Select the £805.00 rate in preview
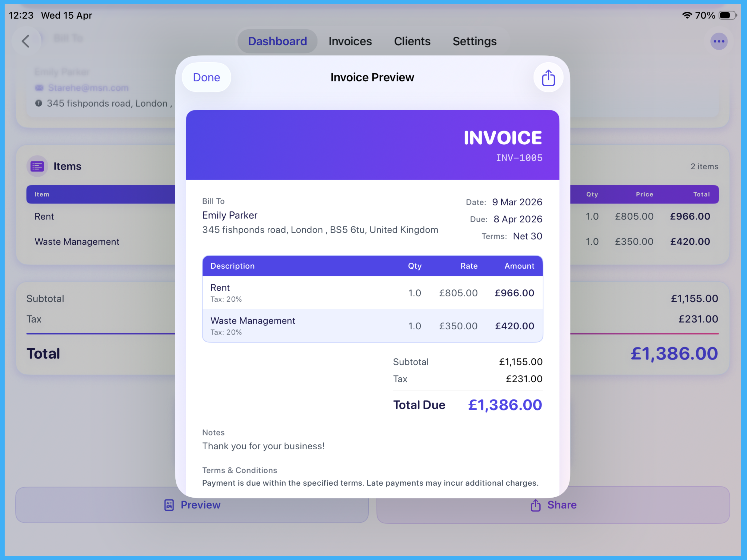 [x=458, y=293]
